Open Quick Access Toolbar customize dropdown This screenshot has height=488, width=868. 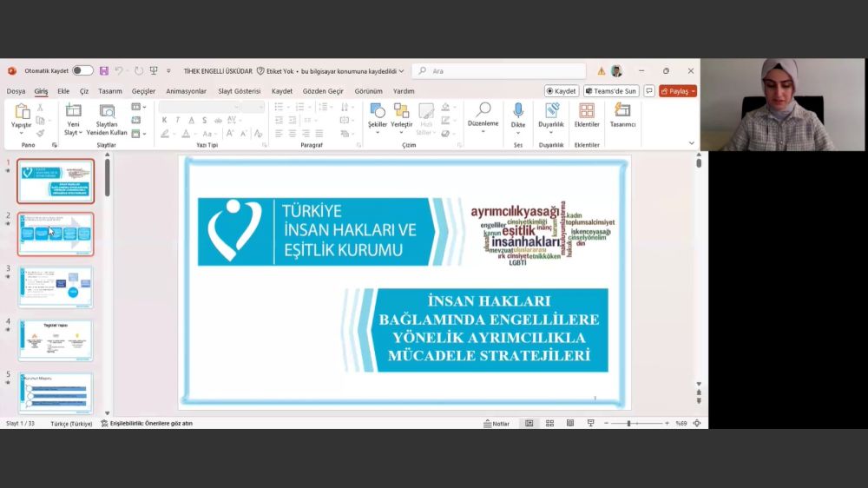pyautogui.click(x=168, y=71)
